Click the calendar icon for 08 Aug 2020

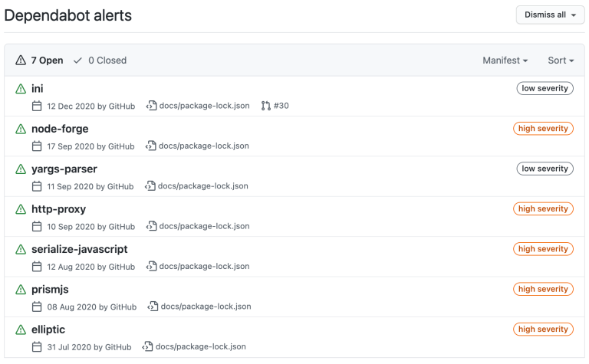[37, 307]
